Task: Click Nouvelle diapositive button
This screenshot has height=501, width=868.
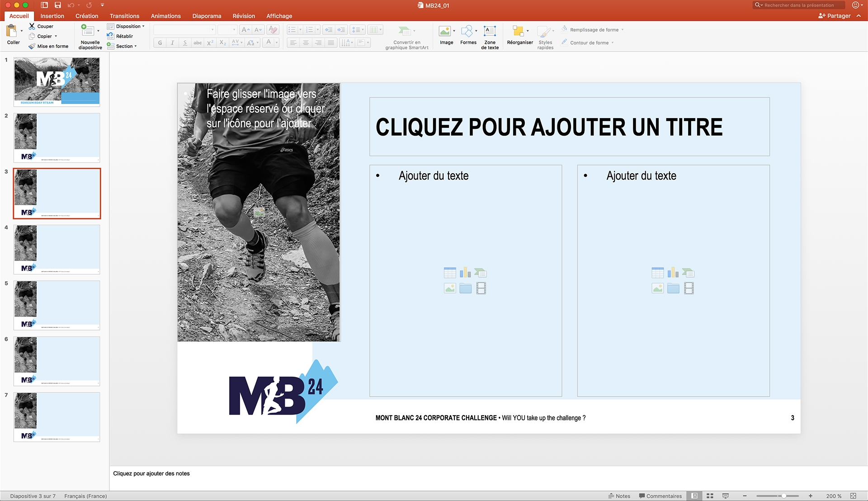Action: (x=90, y=37)
